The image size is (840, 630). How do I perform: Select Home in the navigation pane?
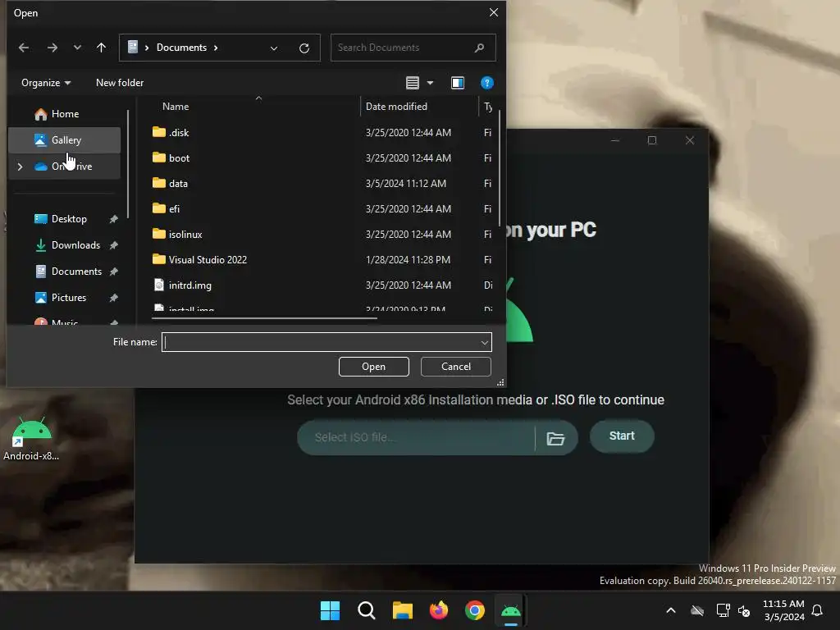point(65,113)
